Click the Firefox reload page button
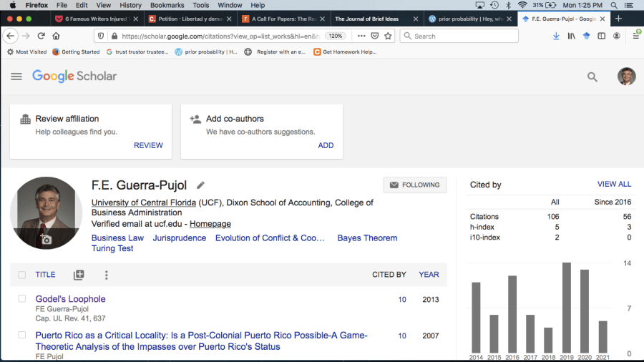The image size is (644, 362). tap(41, 36)
